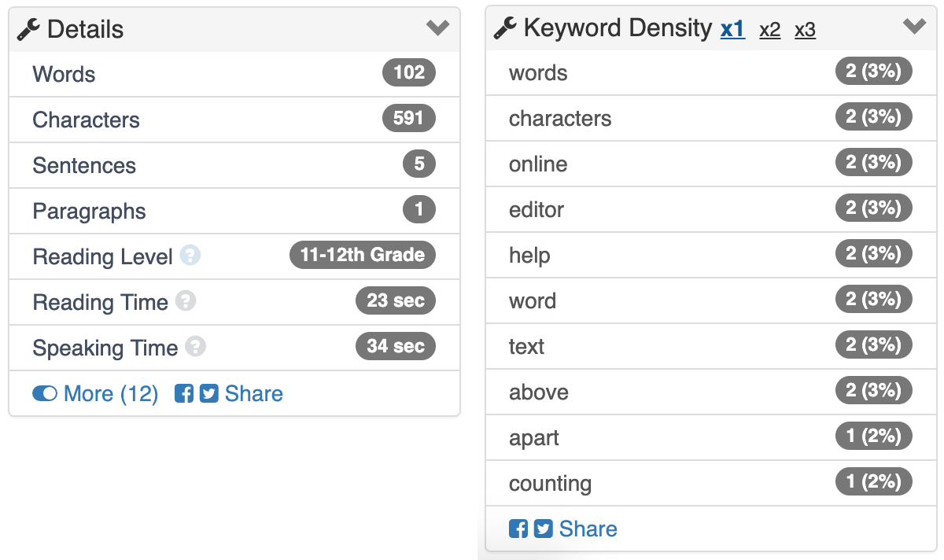
Task: Click the wrench icon beside Keyword Density
Action: 505,28
